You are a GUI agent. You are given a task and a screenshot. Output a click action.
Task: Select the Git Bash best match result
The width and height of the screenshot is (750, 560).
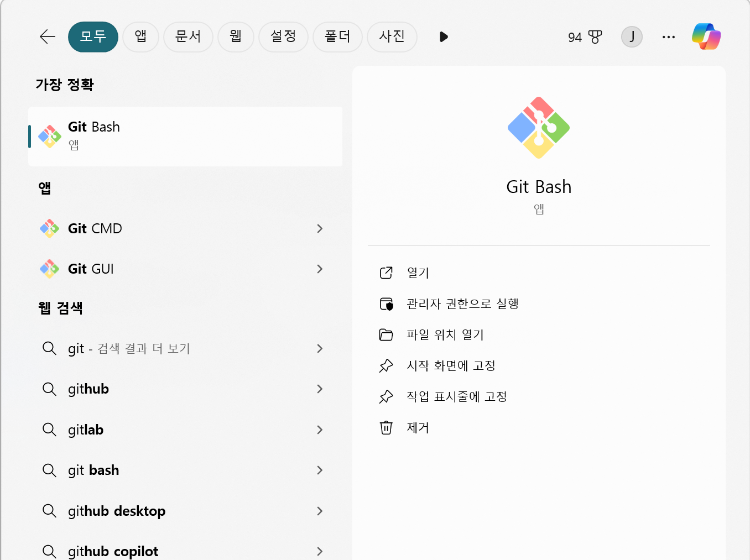[x=185, y=137]
